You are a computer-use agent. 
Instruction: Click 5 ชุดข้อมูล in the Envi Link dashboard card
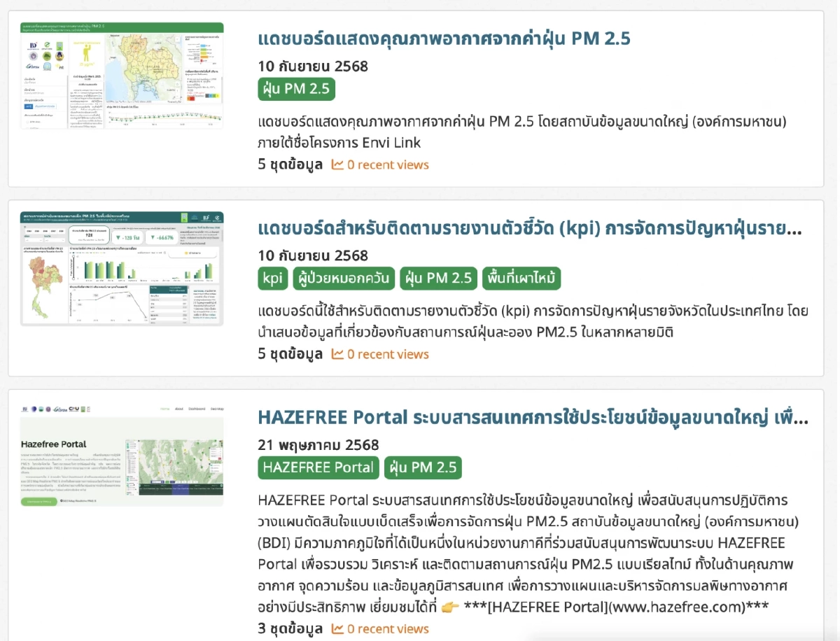(x=290, y=164)
